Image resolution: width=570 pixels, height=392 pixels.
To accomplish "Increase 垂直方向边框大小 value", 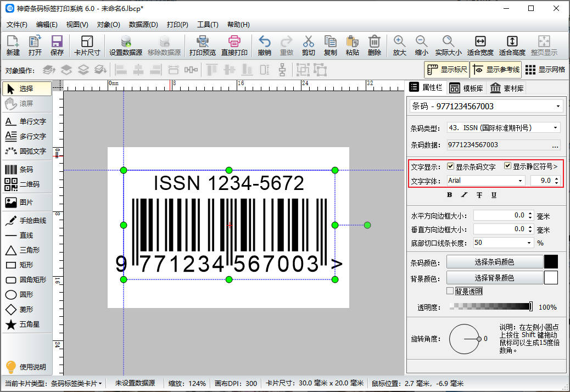I will (x=530, y=227).
